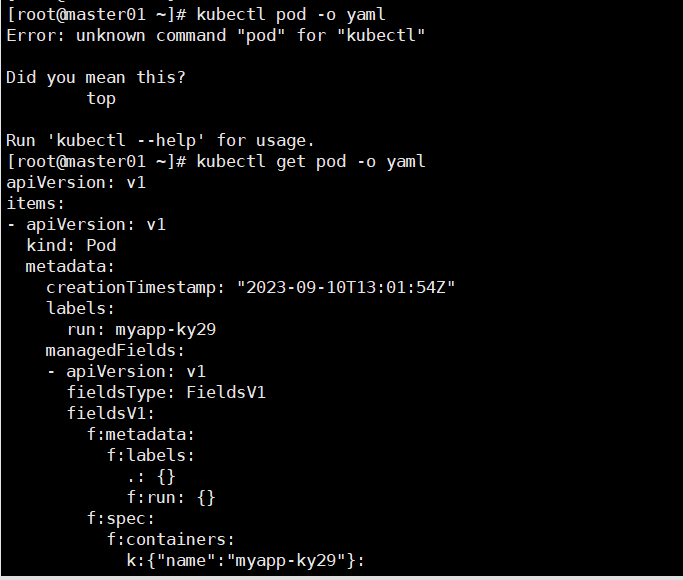Viewport: 683px width, 580px height.
Task: Click the "kind: Pod" line
Action: [x=71, y=245]
